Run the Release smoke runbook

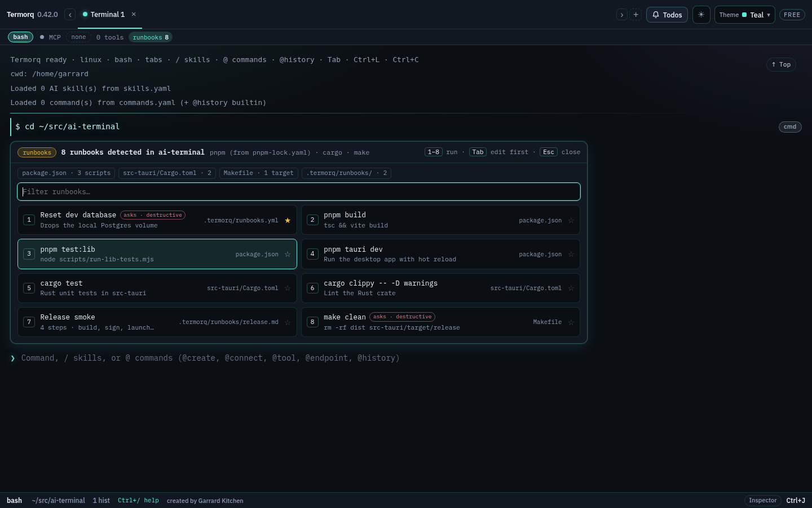[157, 322]
